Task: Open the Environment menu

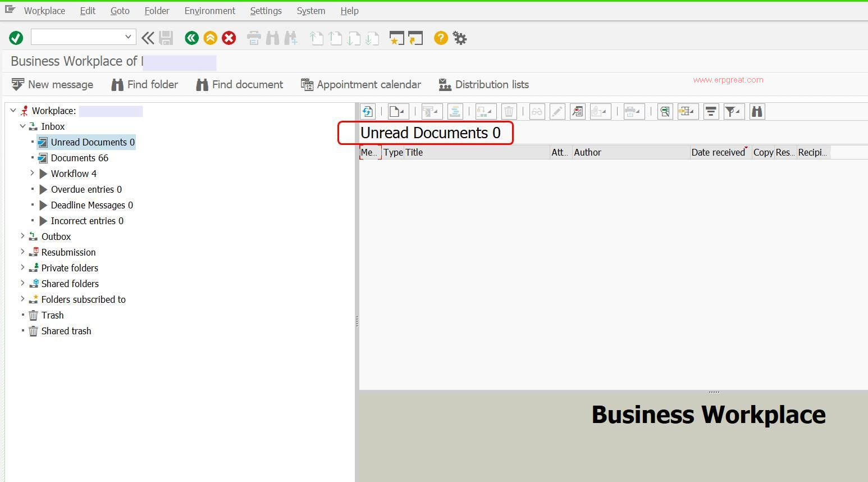Action: (209, 11)
